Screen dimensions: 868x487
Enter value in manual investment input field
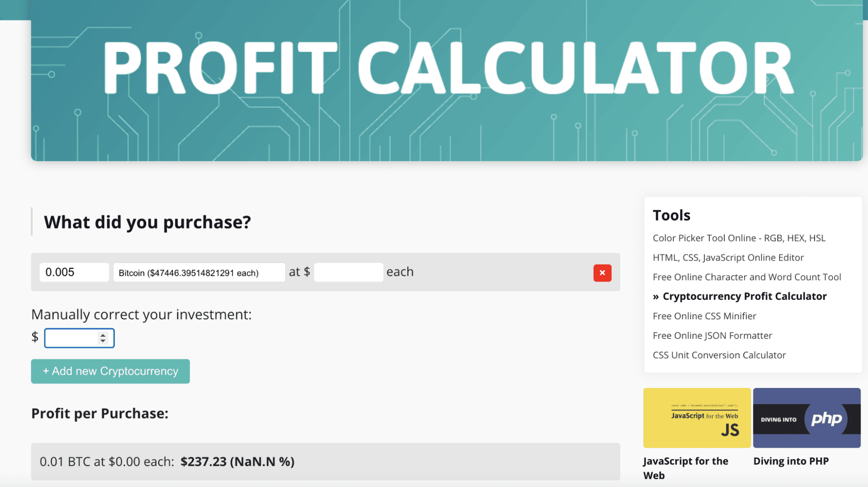pos(77,337)
